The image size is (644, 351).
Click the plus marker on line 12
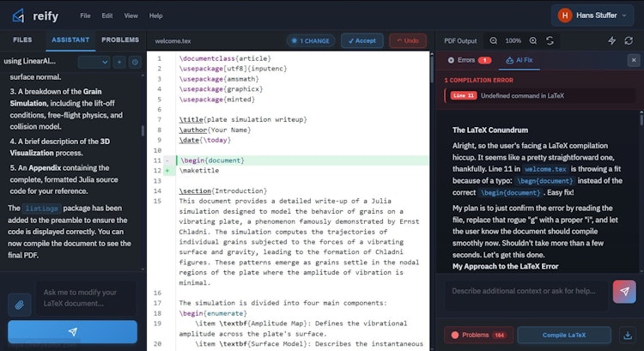click(x=167, y=171)
